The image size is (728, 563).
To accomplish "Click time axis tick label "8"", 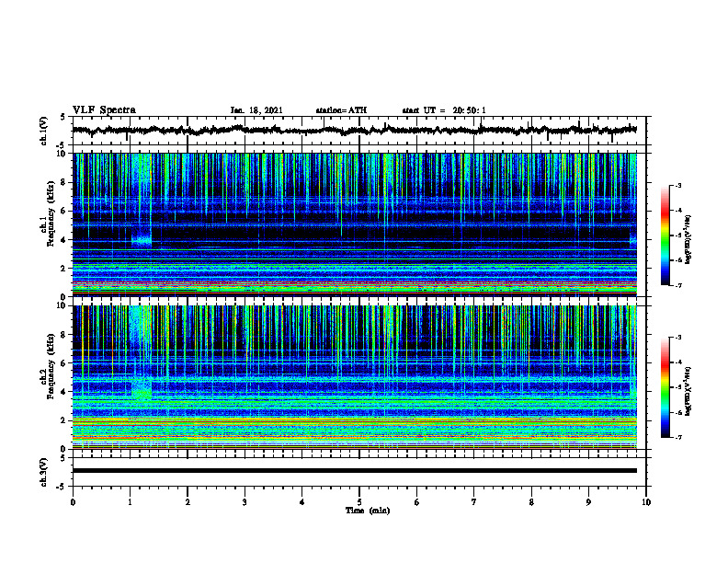I will coord(531,502).
